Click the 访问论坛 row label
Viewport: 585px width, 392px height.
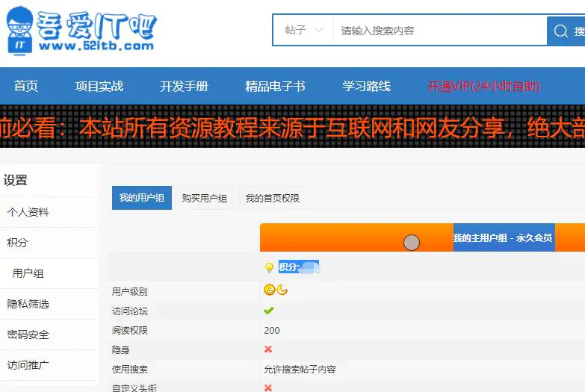tap(130, 311)
